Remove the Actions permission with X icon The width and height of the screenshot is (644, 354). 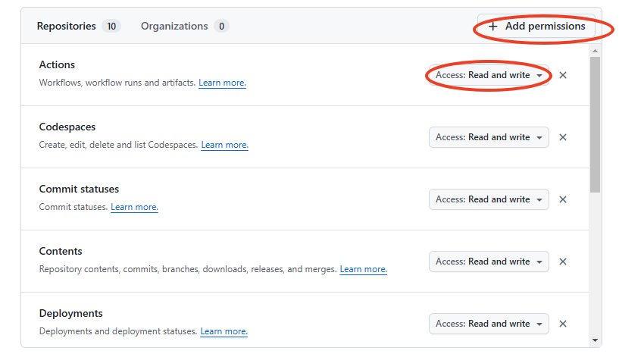pyautogui.click(x=563, y=75)
